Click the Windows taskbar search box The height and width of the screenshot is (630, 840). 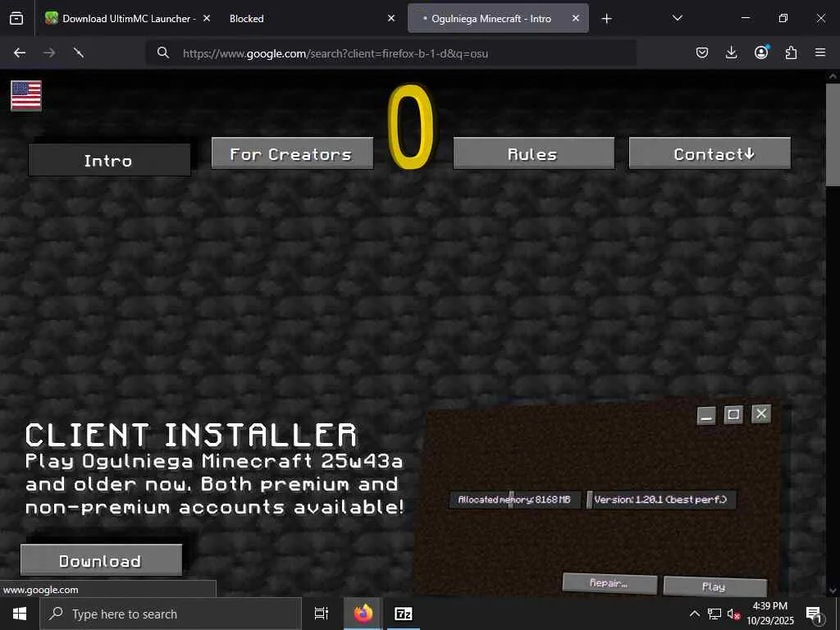pyautogui.click(x=171, y=614)
